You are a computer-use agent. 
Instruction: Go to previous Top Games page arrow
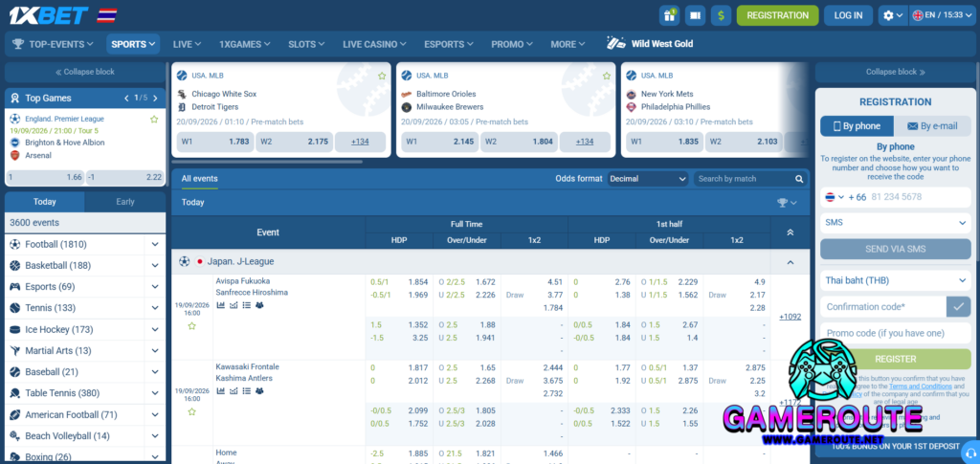pyautogui.click(x=127, y=98)
